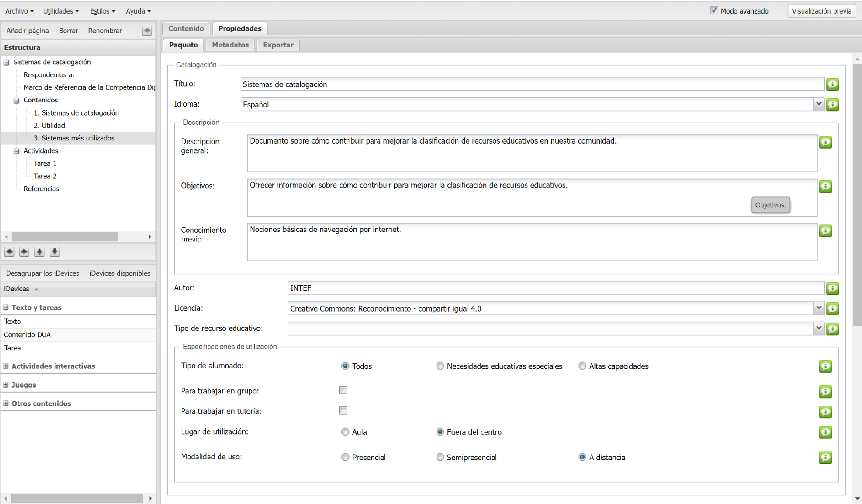Open the Utilidades menu

point(60,11)
